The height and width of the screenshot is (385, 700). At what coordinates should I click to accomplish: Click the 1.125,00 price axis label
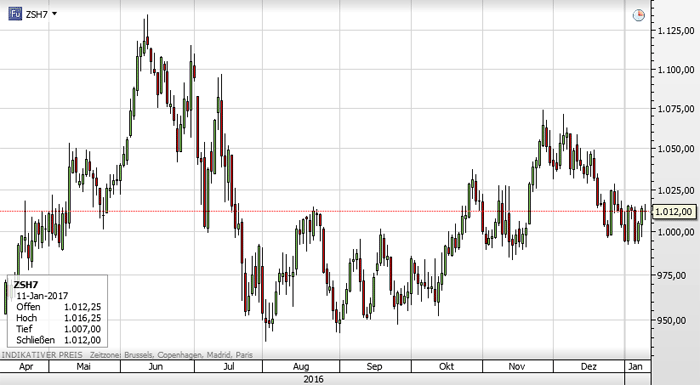(x=676, y=31)
